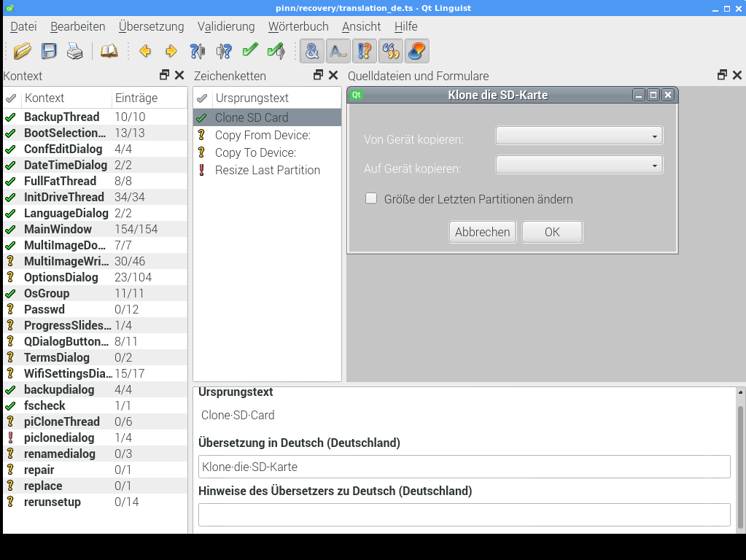Jump to next unfinished entry icon
746x560 pixels.
[224, 51]
